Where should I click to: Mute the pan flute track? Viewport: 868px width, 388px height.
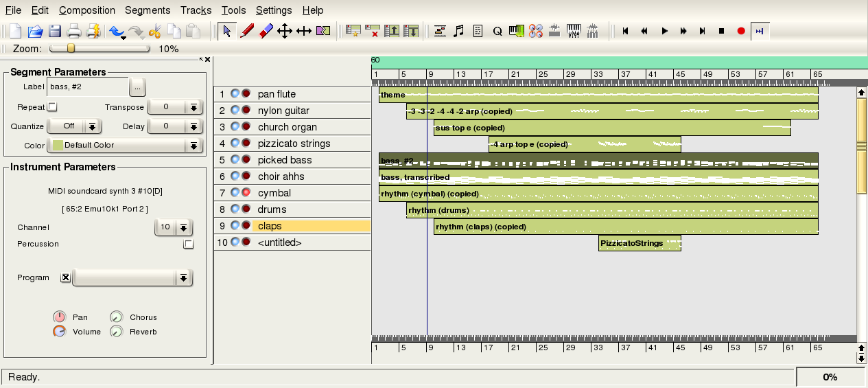point(235,94)
